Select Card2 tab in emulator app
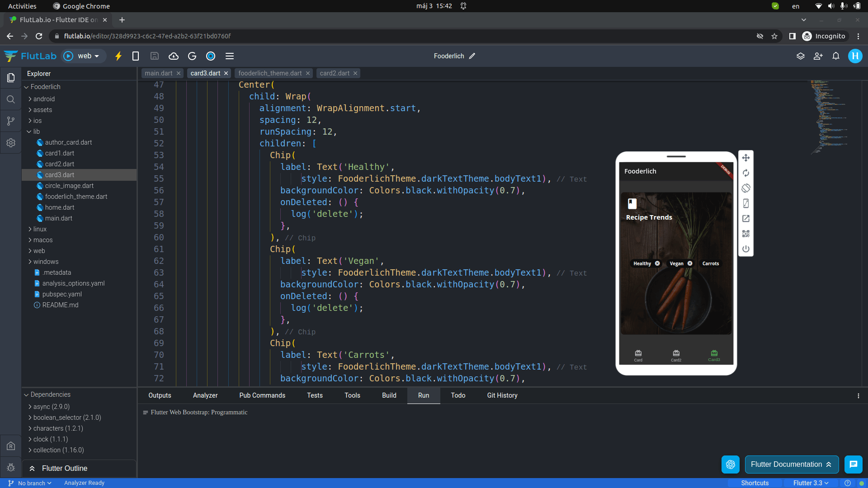Screen dimensions: 868x488 point(676,356)
